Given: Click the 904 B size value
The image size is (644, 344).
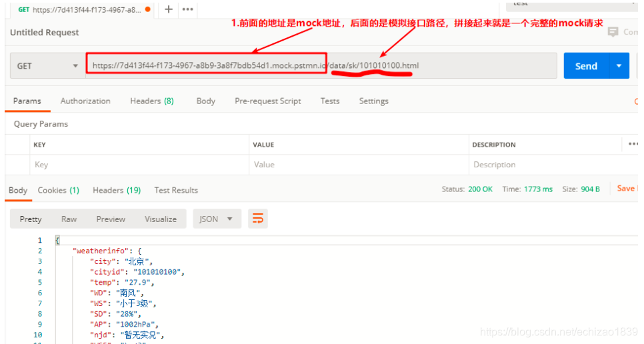Looking at the screenshot, I should click(x=590, y=189).
